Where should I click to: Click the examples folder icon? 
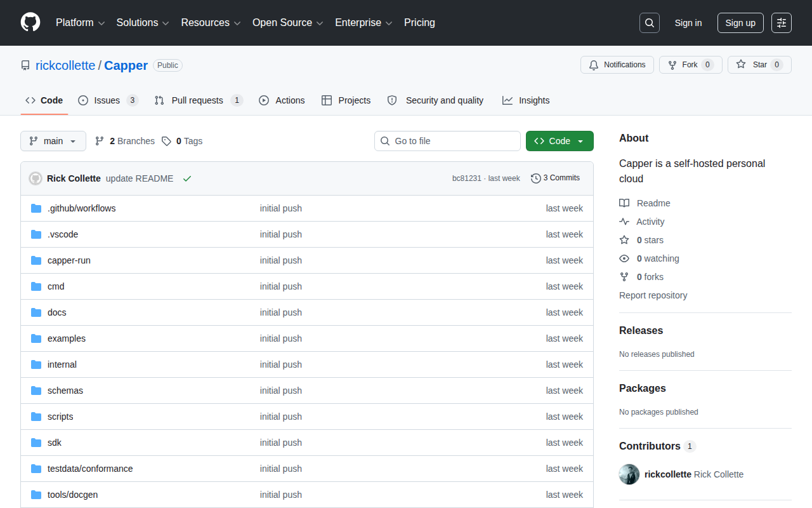[36, 338]
